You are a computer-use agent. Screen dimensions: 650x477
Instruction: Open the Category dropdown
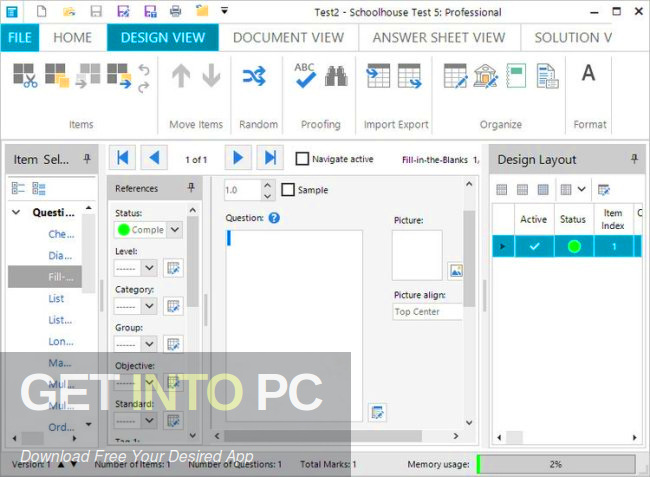click(149, 306)
